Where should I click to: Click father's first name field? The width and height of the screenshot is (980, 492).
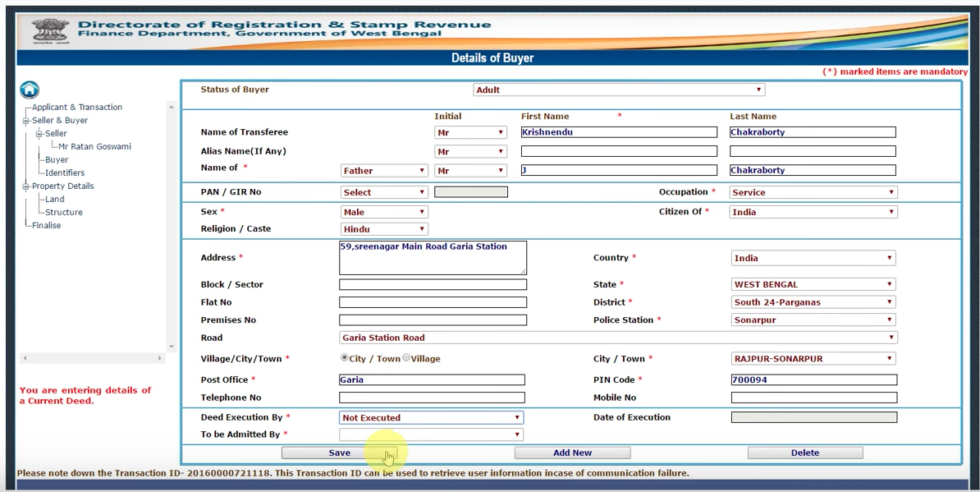tap(619, 170)
